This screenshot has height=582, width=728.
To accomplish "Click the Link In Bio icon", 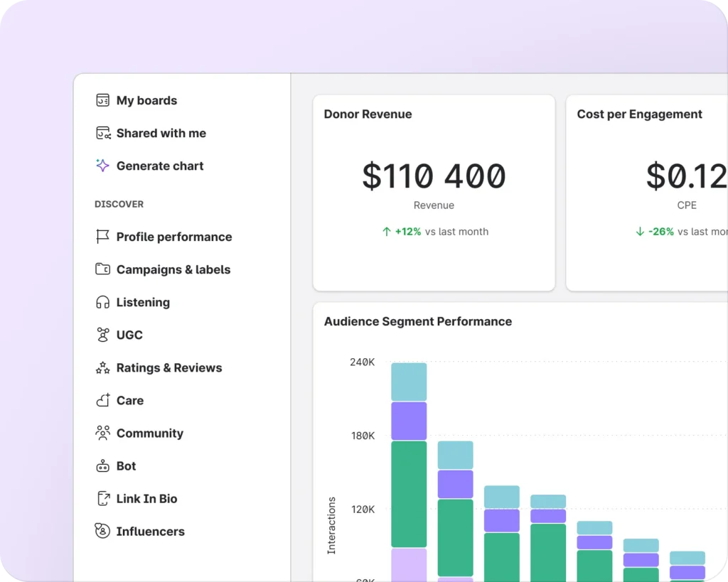I will click(102, 499).
